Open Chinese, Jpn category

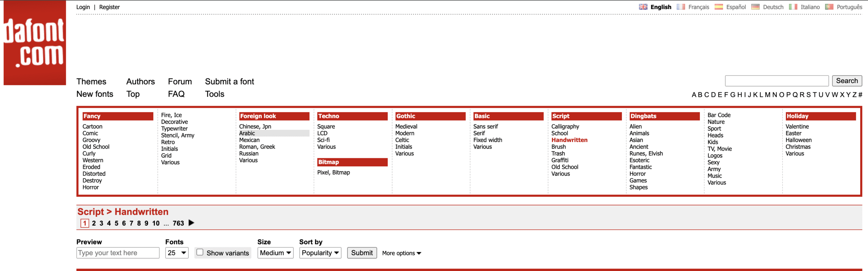coord(255,127)
